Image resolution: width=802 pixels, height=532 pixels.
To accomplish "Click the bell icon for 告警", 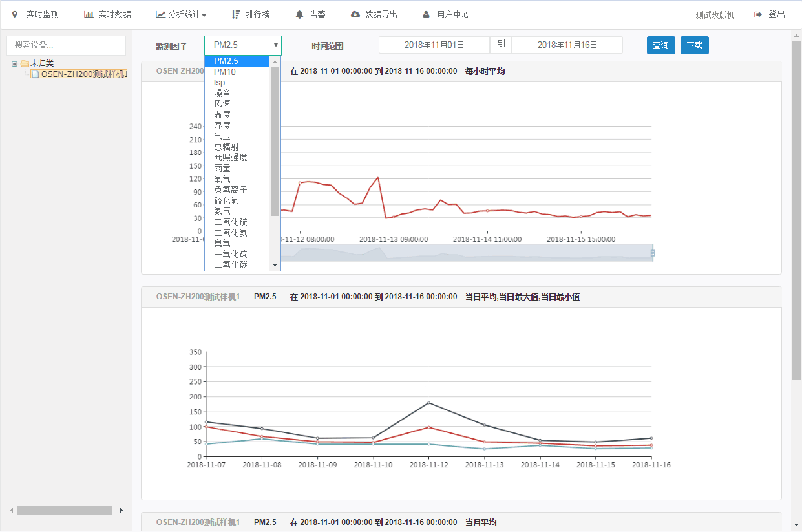I will click(x=299, y=14).
